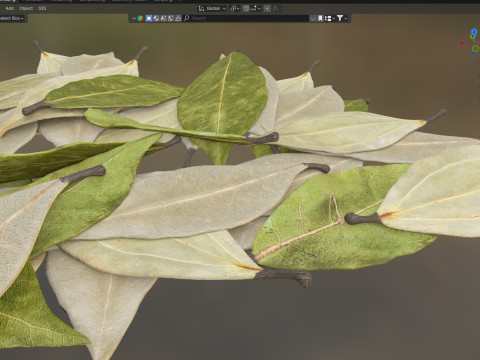
Task: Open the Add menu in viewport header
Action: (10, 8)
